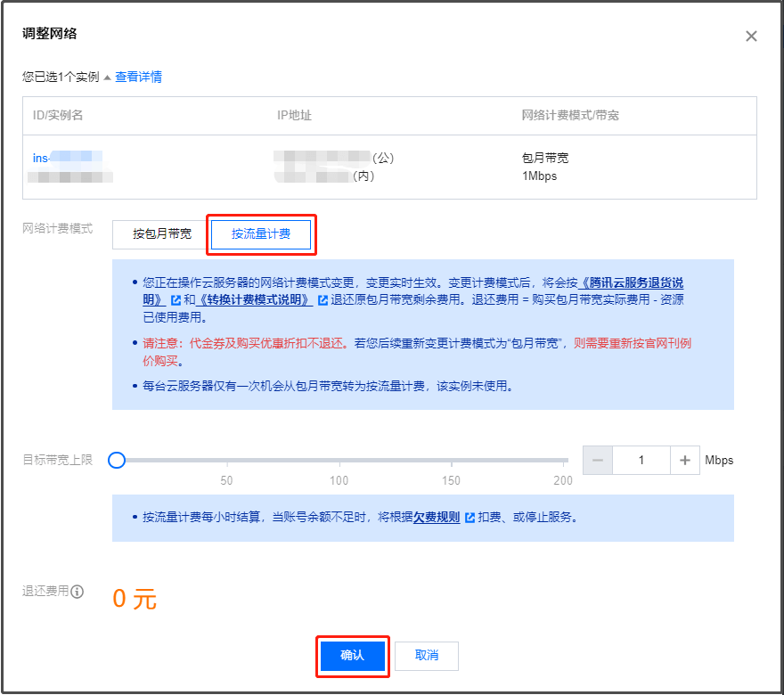Increase bandwidth with the plus button

(684, 460)
